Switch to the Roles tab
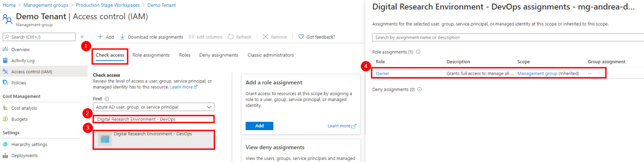Viewport: 644px width, 162px height. [185, 55]
